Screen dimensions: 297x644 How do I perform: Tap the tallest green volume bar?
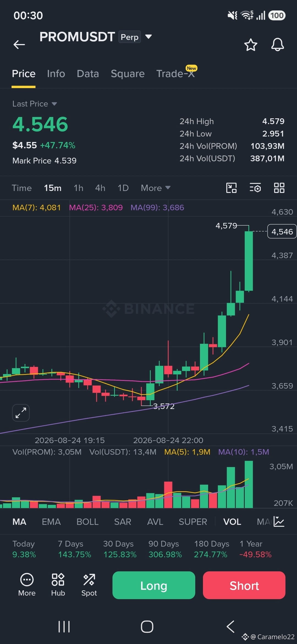(x=249, y=484)
